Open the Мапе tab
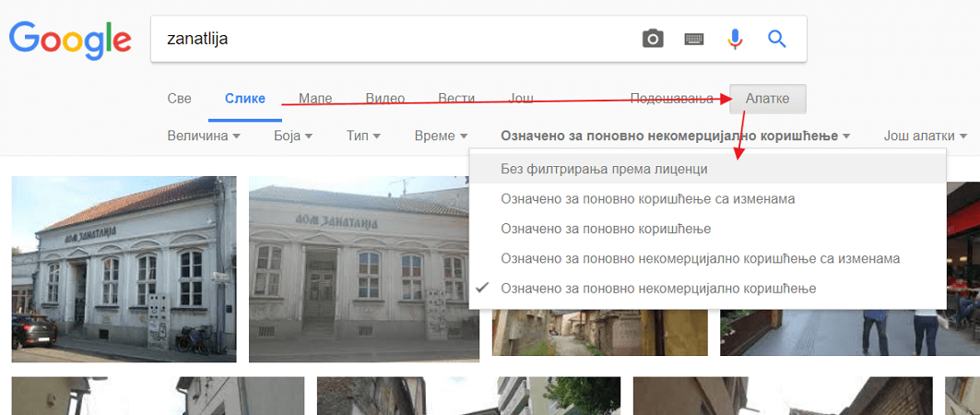This screenshot has width=980, height=415. 315,99
